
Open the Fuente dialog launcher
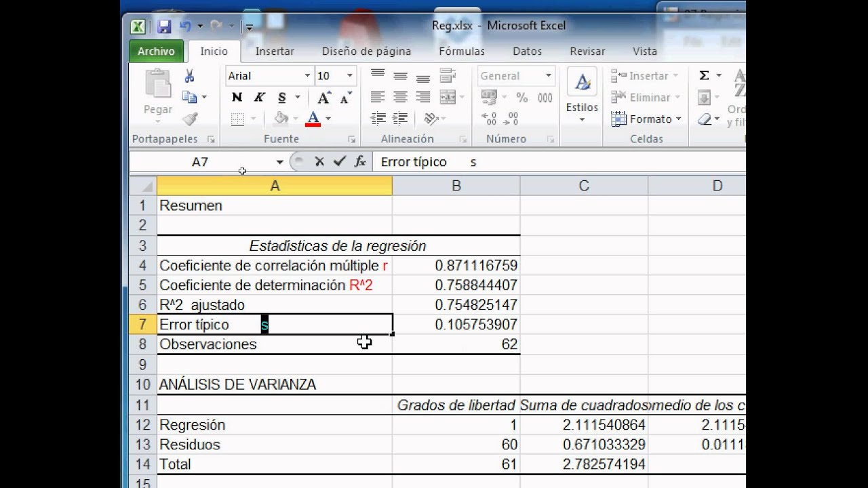[351, 140]
